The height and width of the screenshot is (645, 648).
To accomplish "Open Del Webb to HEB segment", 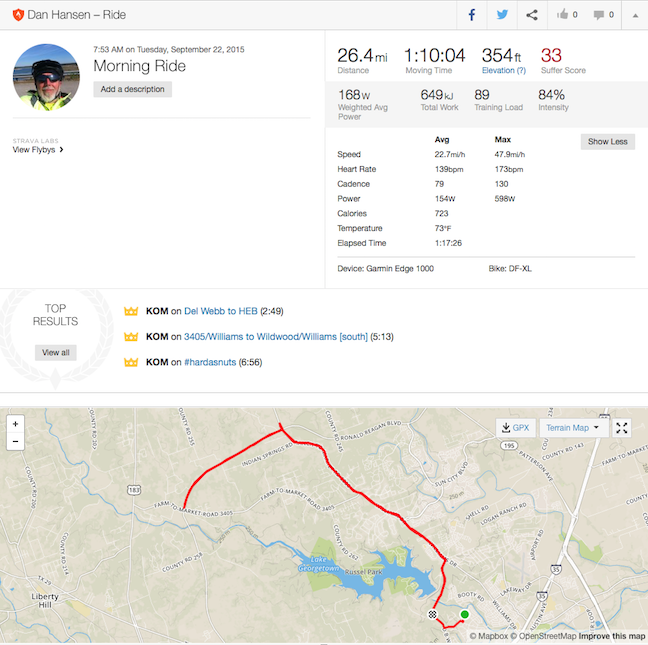I will coord(221,311).
